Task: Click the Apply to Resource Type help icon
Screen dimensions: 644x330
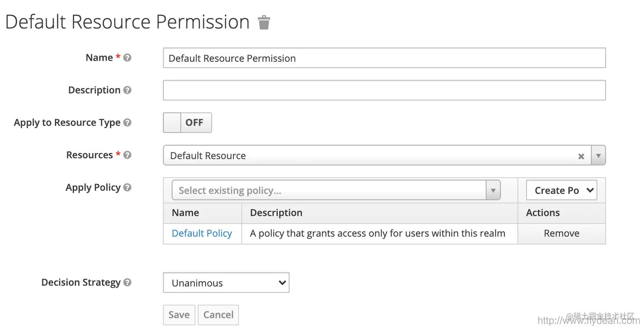Action: [127, 123]
